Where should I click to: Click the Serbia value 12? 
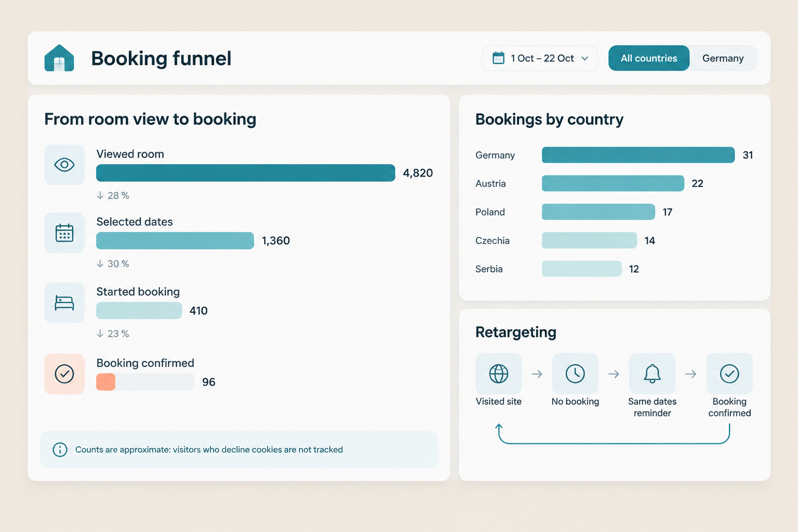(x=634, y=269)
